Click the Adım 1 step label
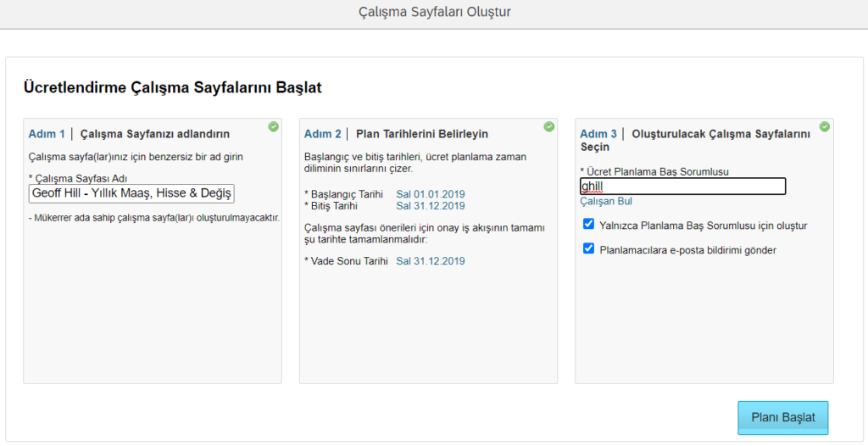This screenshot has height=446, width=868. (47, 134)
